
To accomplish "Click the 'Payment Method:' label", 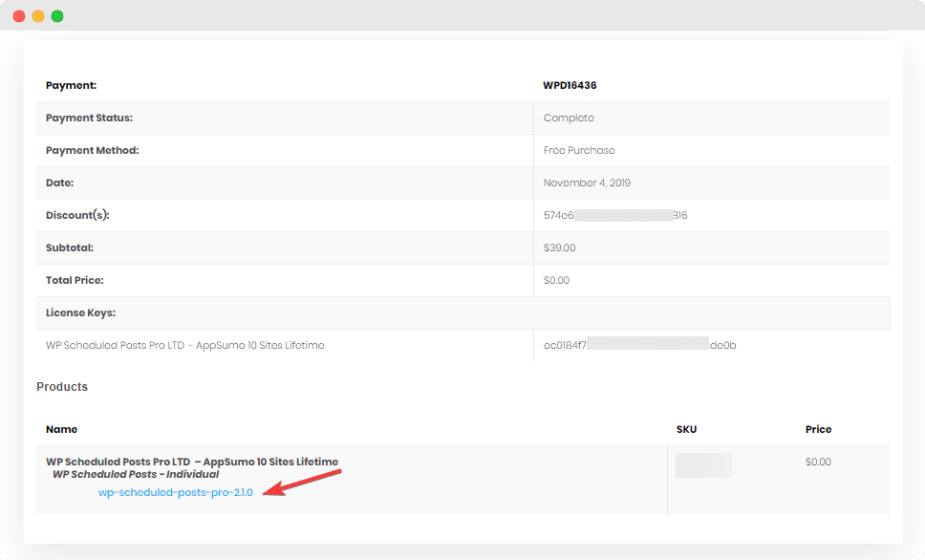I will [x=92, y=150].
